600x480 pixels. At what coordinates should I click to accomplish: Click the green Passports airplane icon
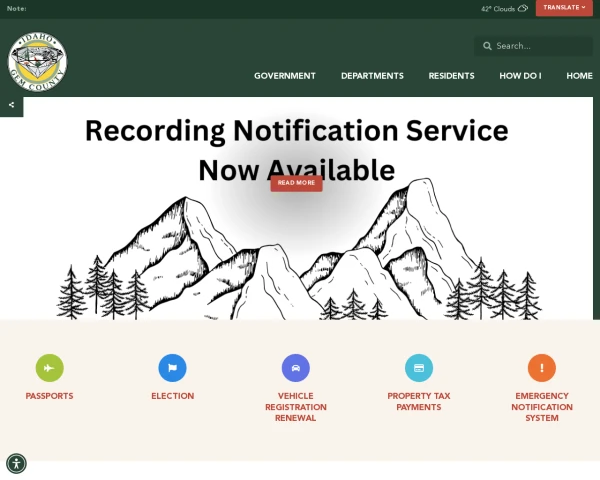click(x=49, y=368)
